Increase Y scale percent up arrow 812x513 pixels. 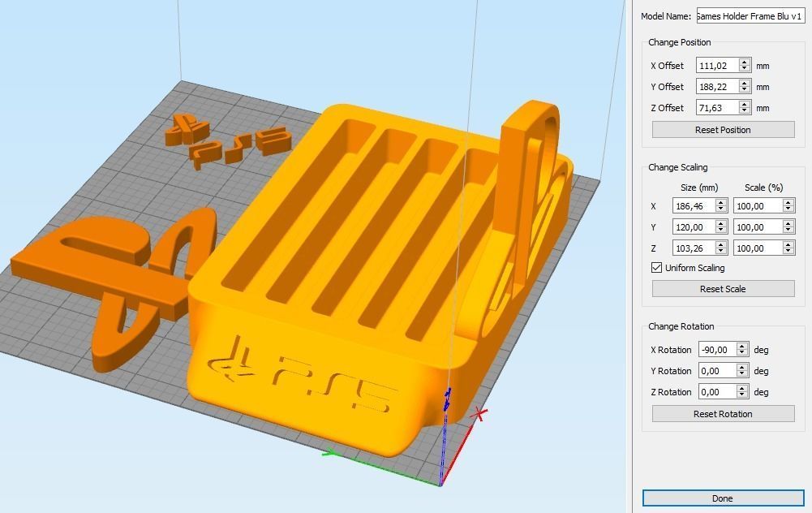tap(788, 223)
